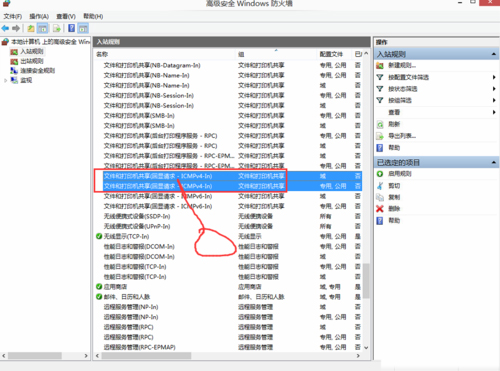Select the 应用商店 rule row
Image resolution: width=500 pixels, height=371 pixels.
point(228,287)
